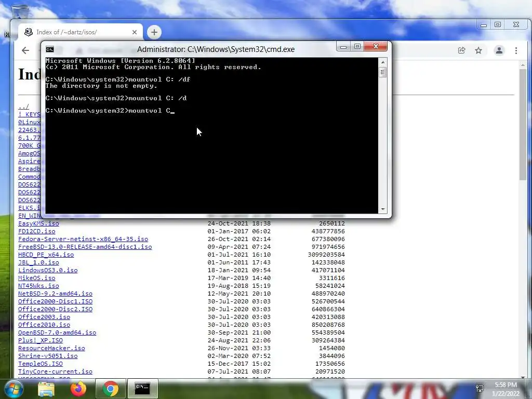Click the 'mountvol C' command line
The image size is (532, 399).
point(110,111)
